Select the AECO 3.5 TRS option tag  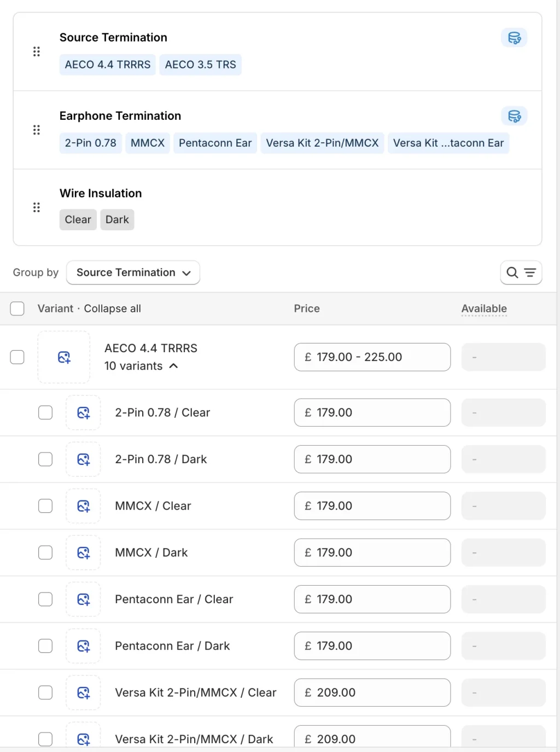[x=200, y=65]
